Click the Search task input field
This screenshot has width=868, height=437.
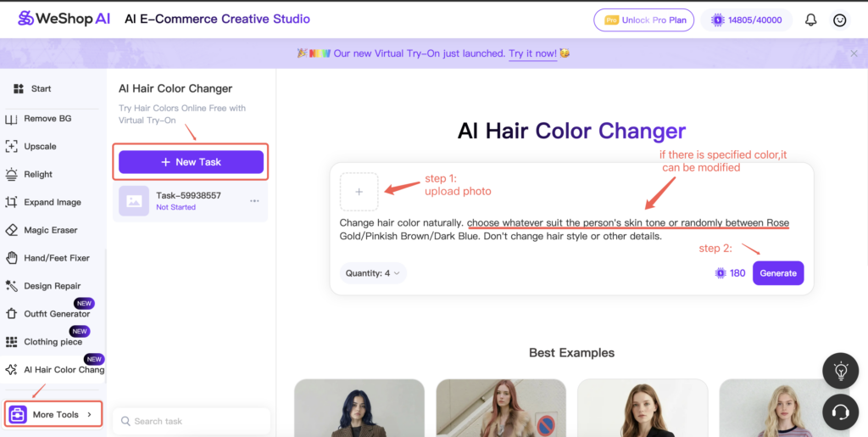pyautogui.click(x=192, y=422)
